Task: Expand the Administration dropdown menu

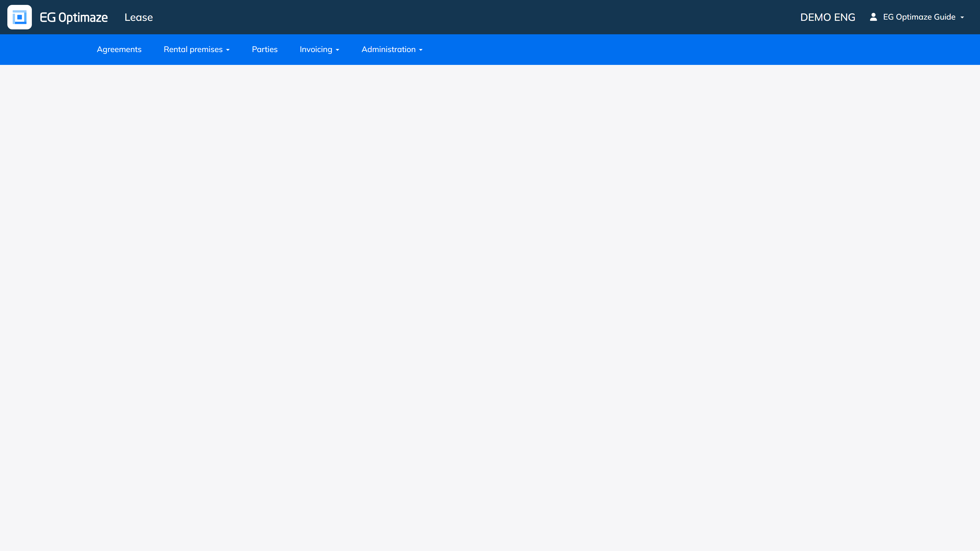Action: (392, 49)
